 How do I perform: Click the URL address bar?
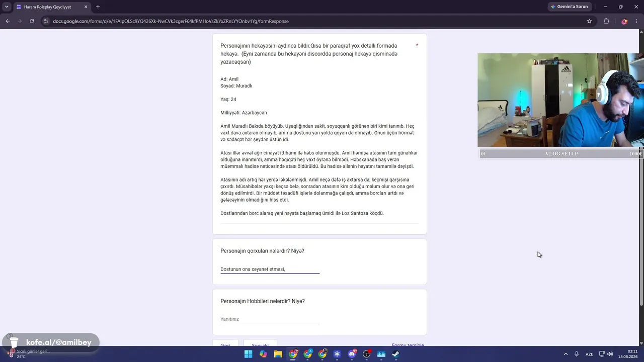312,21
